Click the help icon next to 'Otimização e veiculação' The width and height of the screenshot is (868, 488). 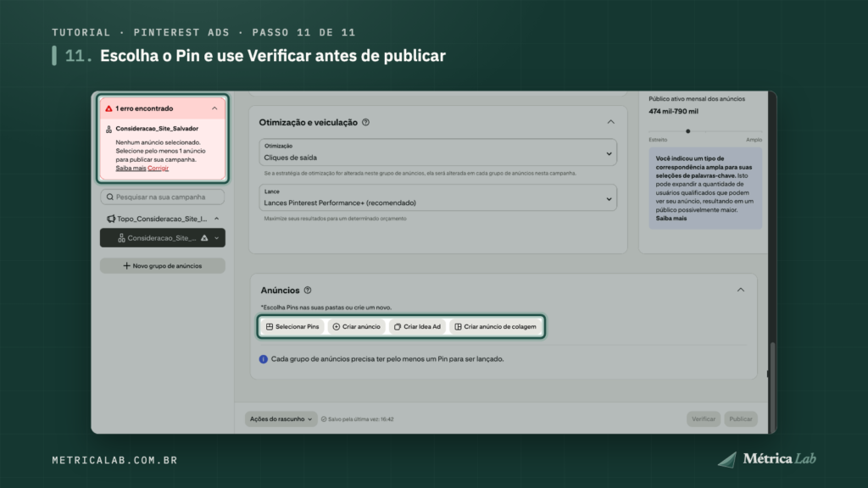365,122
